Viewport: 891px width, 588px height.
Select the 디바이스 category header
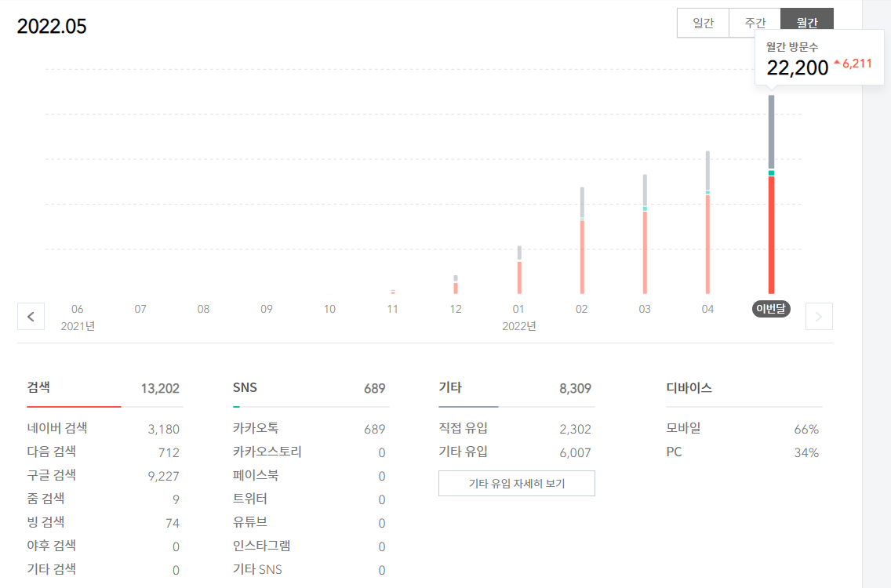[689, 388]
